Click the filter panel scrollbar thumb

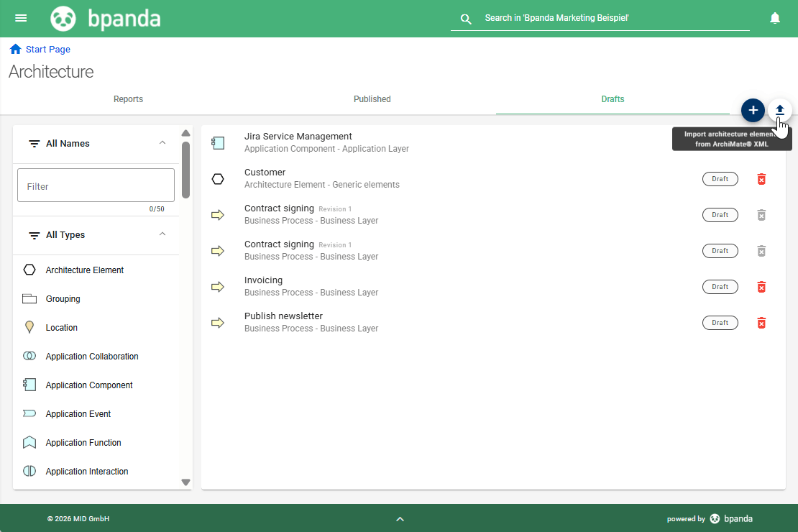185,170
